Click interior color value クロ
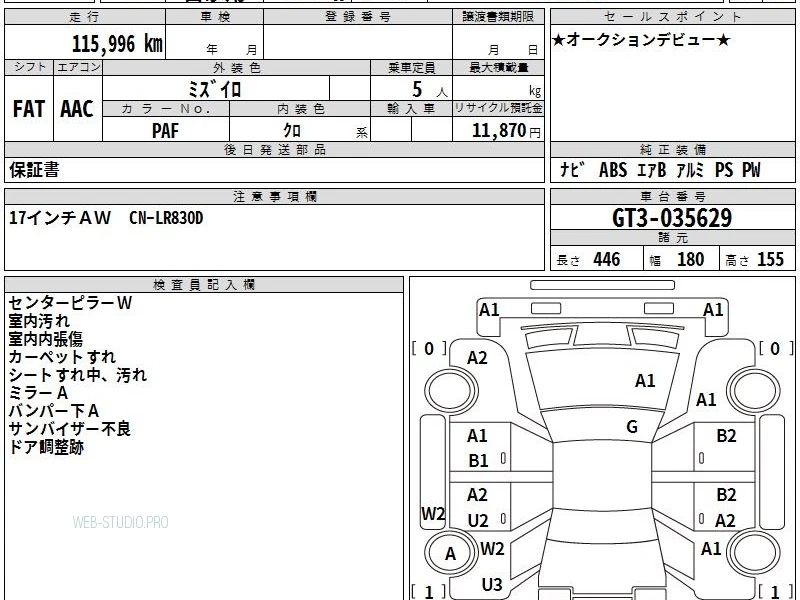 point(292,131)
